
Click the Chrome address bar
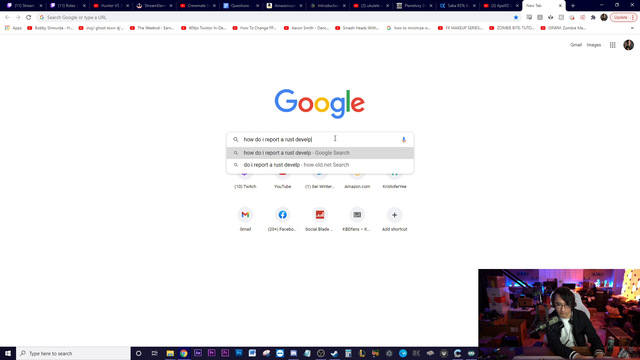click(278, 18)
